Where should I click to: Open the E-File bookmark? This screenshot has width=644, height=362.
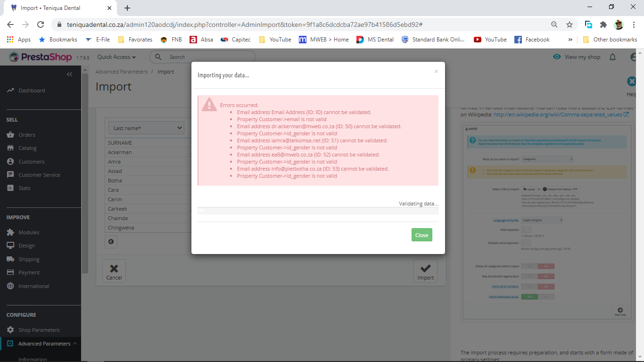[x=97, y=40]
